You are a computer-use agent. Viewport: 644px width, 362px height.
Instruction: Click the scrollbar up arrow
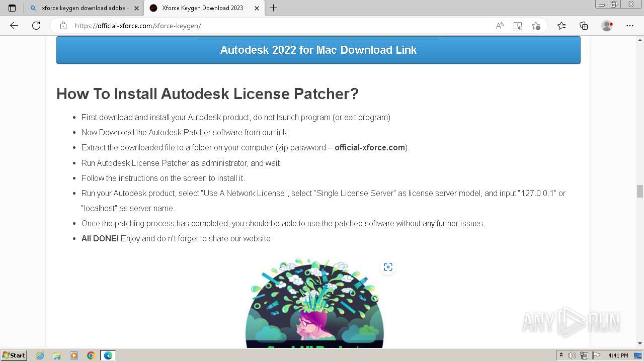point(639,40)
